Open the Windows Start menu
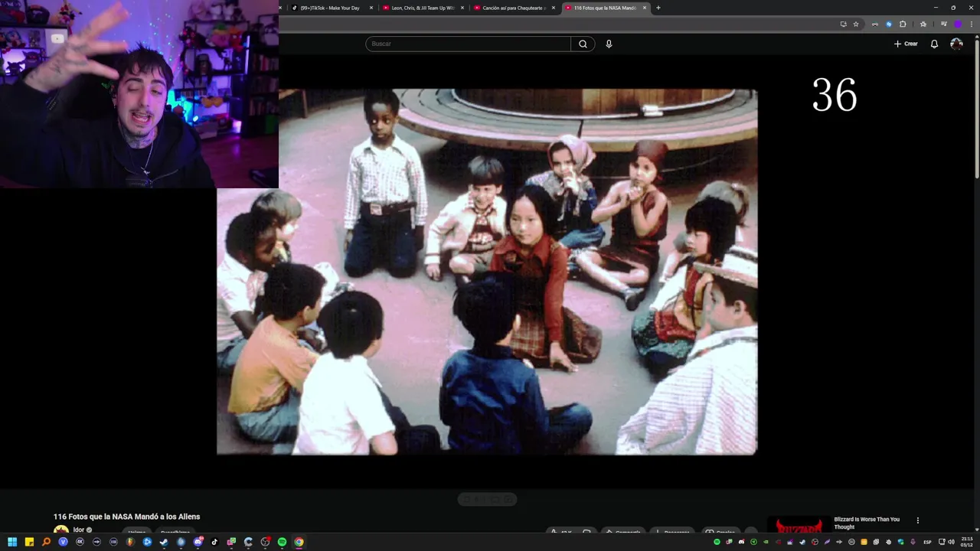 click(12, 542)
